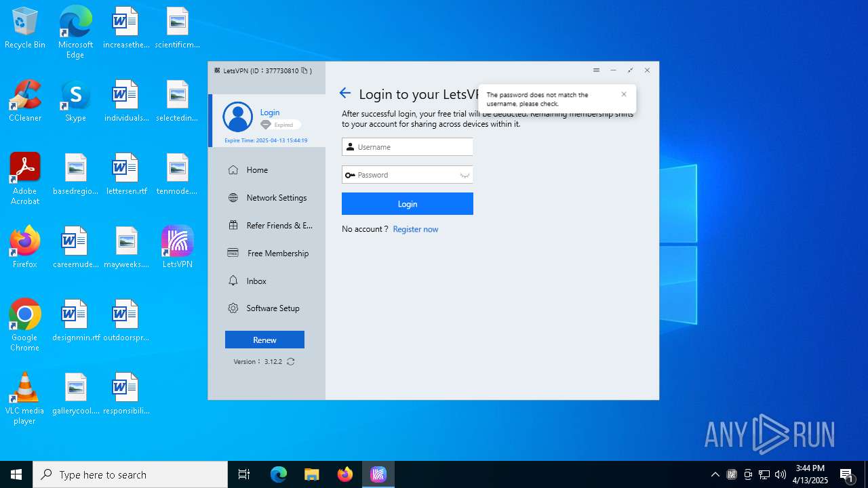Viewport: 868px width, 488px height.
Task: Select the Microsoft Edge desktop shortcut
Action: pyautogui.click(x=75, y=33)
